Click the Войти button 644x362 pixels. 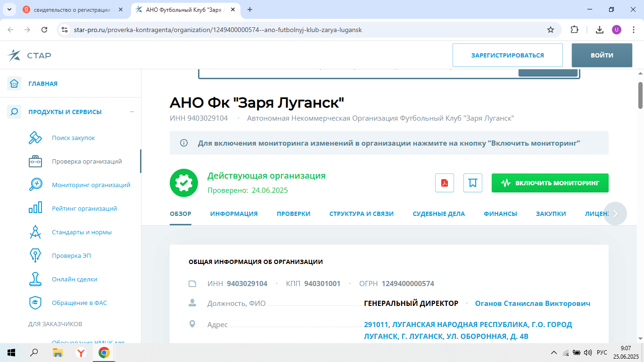[602, 55]
